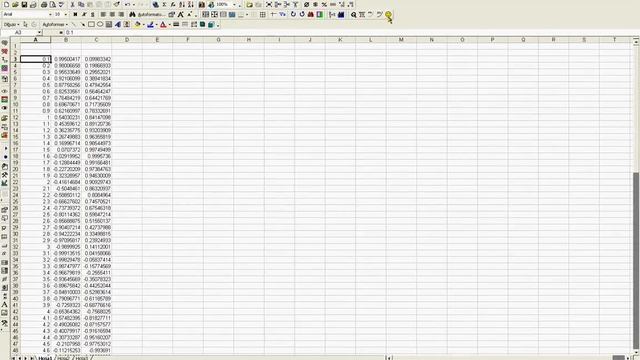This screenshot has height=360, width=640.
Task: Click the binoculars Find icon
Action: tap(132, 14)
